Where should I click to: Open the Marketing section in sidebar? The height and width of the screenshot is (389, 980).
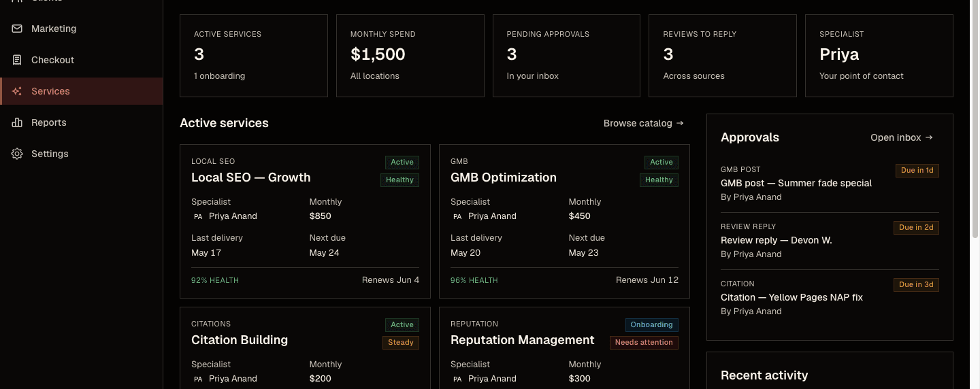point(82,29)
